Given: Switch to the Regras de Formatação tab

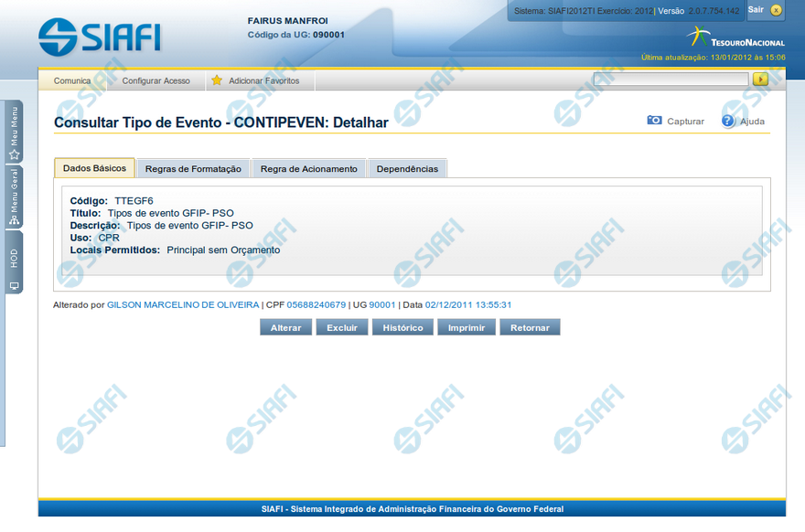Looking at the screenshot, I should point(193,169).
